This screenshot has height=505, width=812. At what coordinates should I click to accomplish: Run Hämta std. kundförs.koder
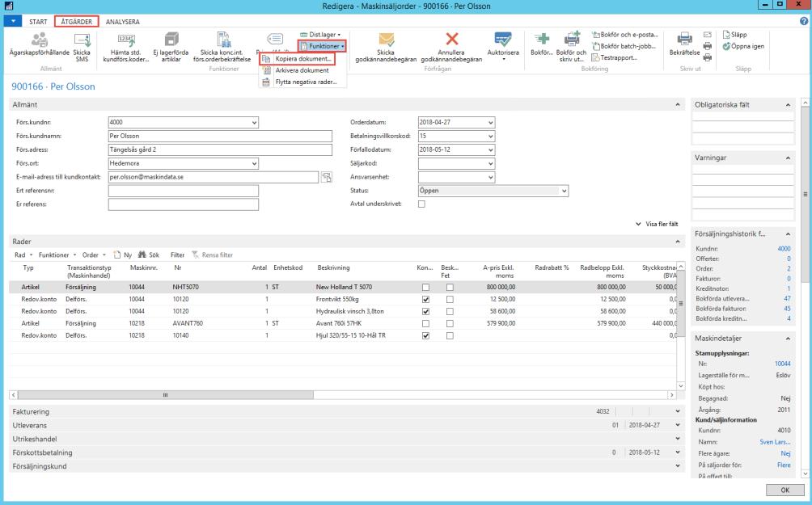pyautogui.click(x=126, y=47)
